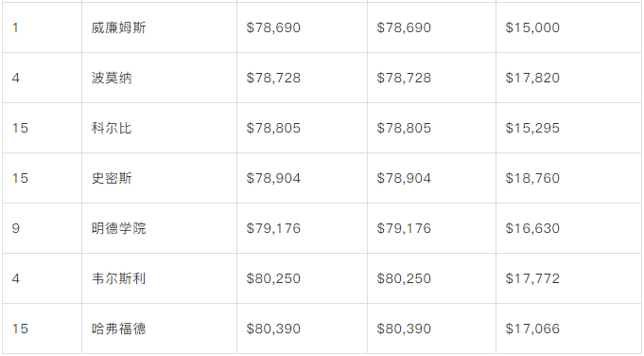Select first $78,728 cell in 波莫纳 row
The width and height of the screenshot is (644, 356).
coord(302,78)
